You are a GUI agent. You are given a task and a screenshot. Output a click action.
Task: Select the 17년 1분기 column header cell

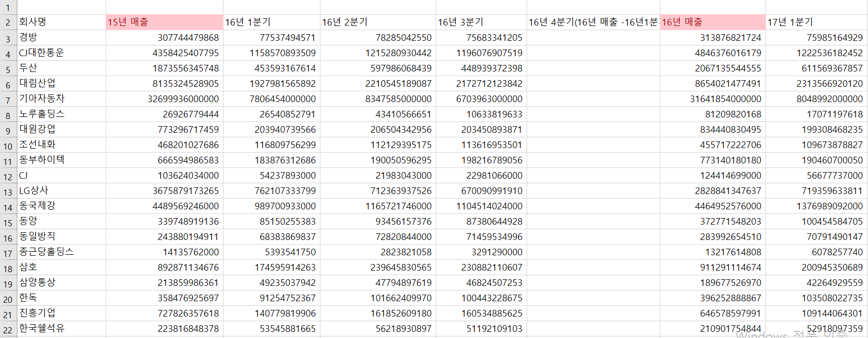click(x=816, y=22)
